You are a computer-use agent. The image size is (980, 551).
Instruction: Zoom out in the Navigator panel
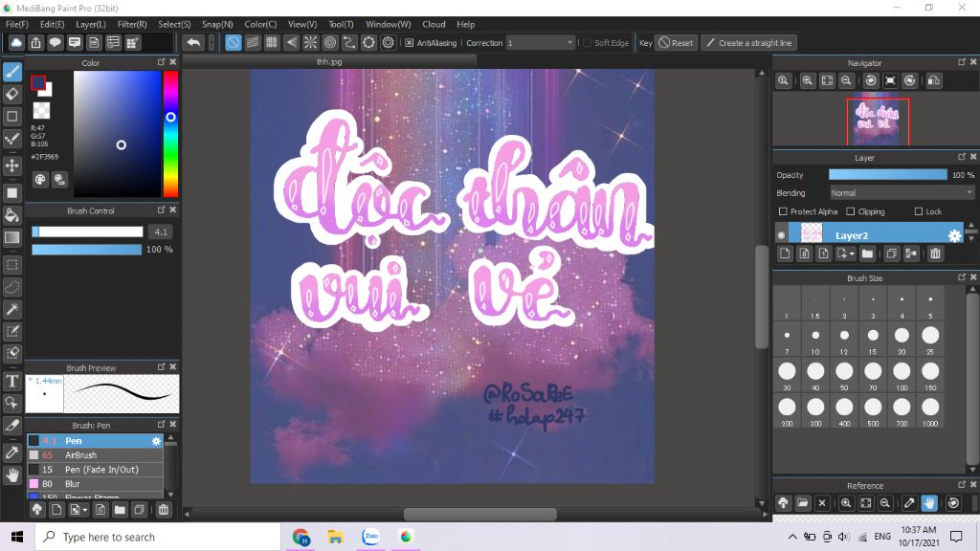tap(846, 80)
